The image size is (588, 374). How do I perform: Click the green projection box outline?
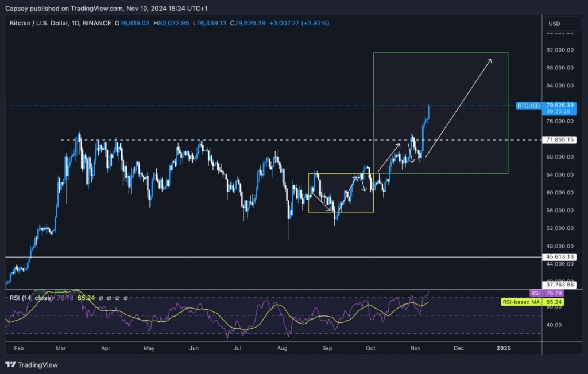point(440,52)
